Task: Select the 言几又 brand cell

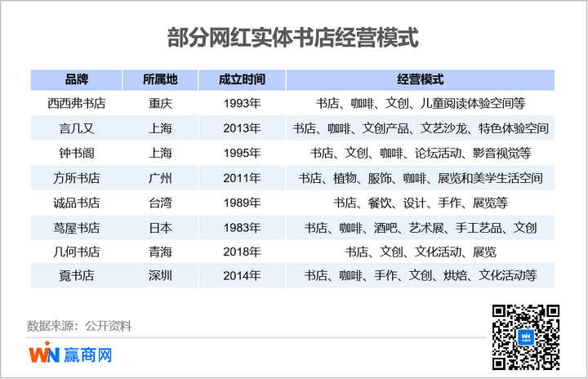Action: coord(77,128)
